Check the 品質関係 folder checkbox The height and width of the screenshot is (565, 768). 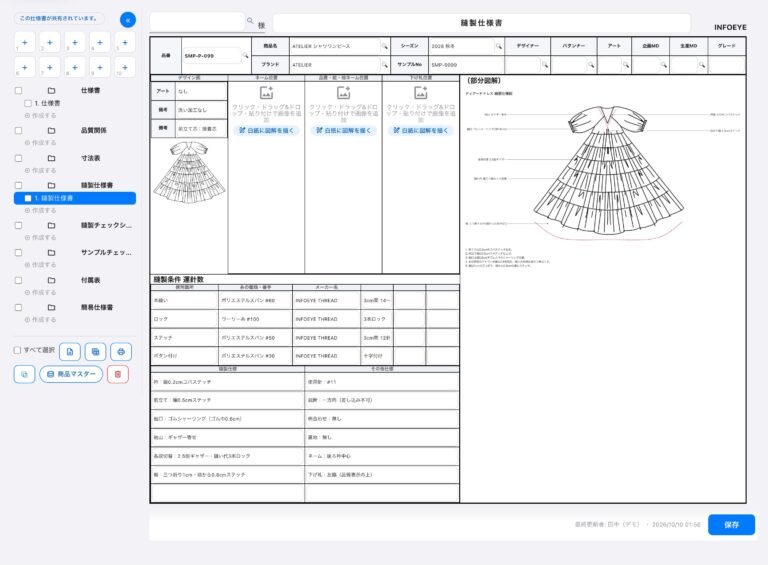coord(19,131)
